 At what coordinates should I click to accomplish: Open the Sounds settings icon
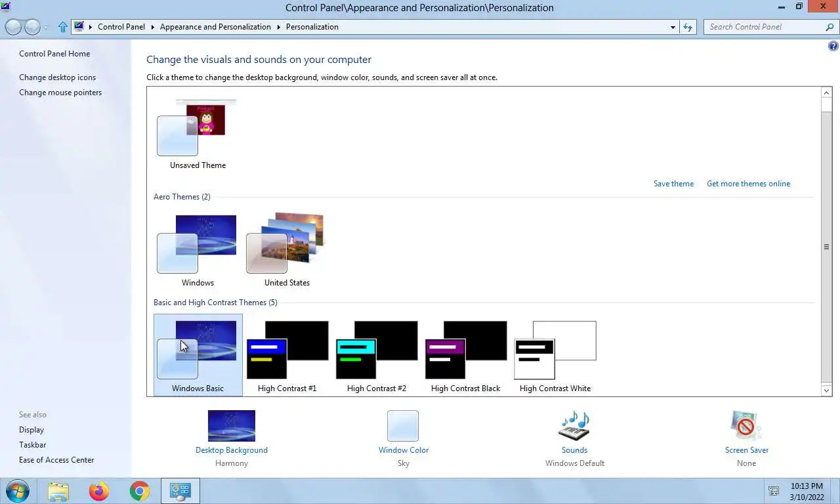click(574, 426)
